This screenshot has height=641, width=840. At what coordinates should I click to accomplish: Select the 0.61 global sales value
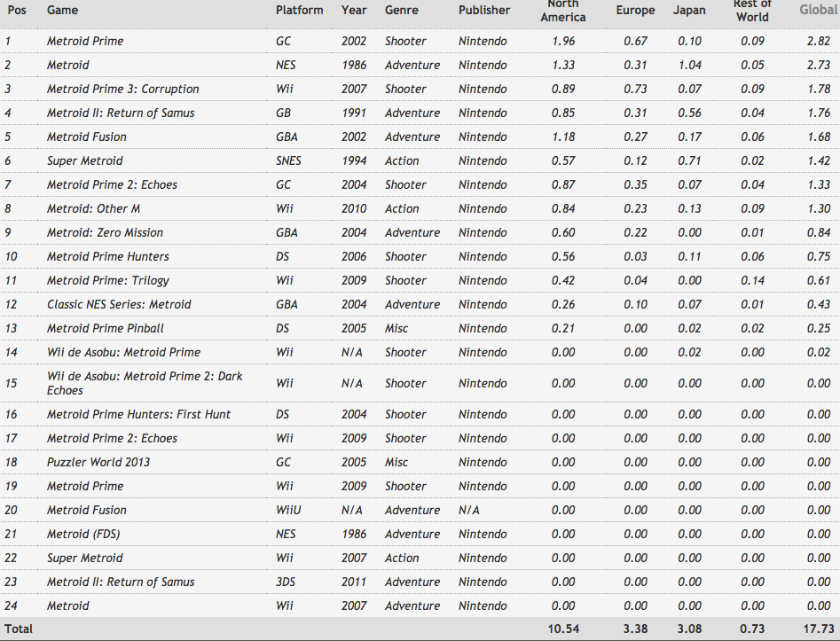tap(819, 281)
